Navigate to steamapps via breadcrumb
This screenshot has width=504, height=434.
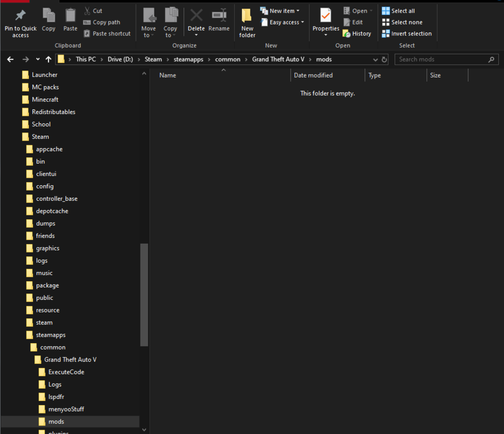[188, 59]
